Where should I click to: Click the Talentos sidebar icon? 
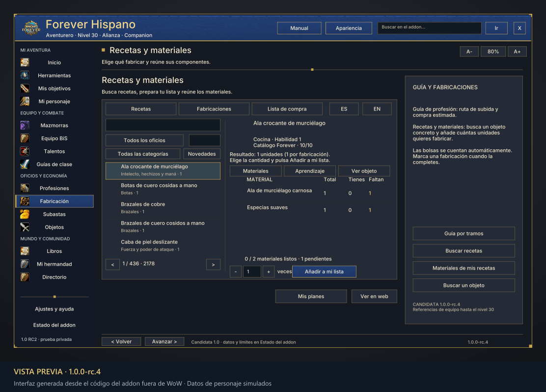tap(25, 151)
